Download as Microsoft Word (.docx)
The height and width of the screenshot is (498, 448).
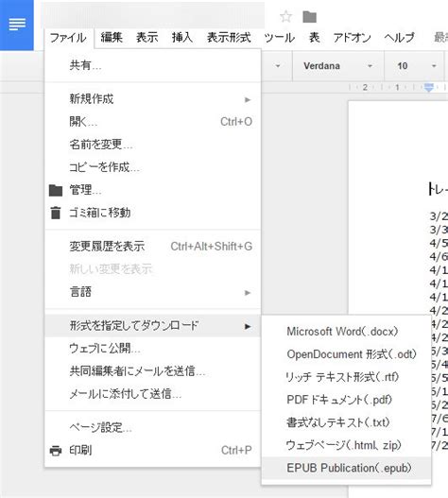coord(346,332)
